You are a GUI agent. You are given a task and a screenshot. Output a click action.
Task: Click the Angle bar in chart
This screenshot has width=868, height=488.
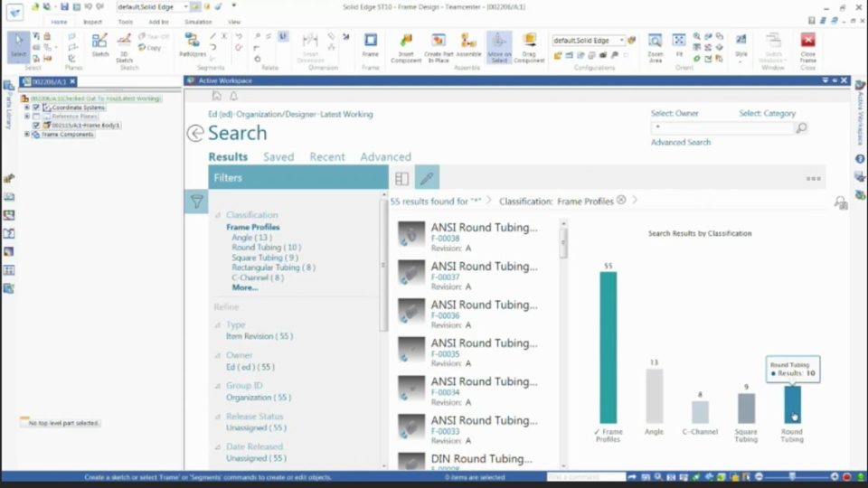pyautogui.click(x=654, y=396)
